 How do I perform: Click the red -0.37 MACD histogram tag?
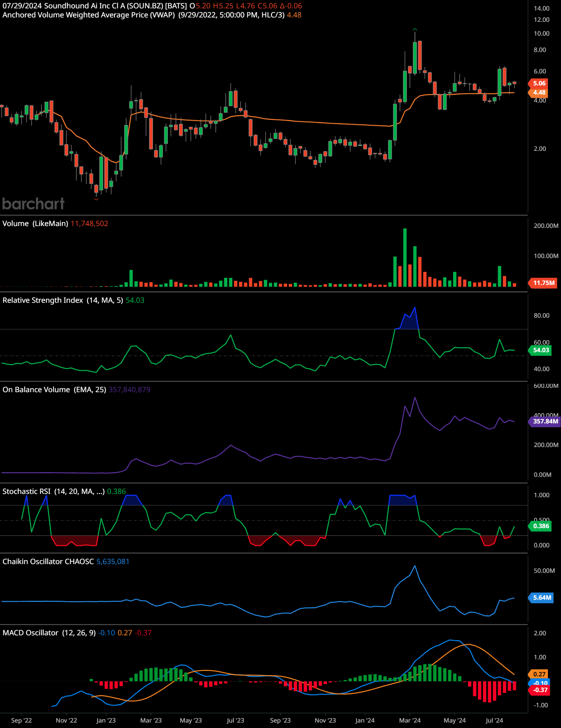[x=540, y=690]
